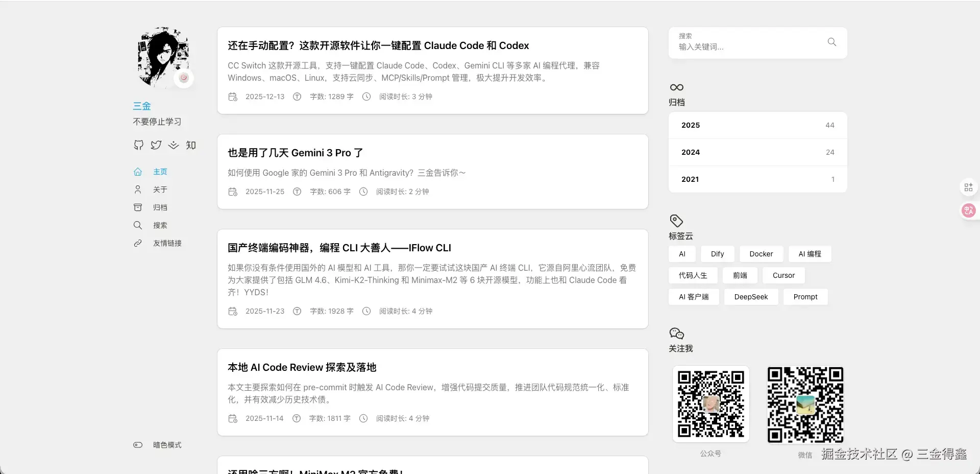Visit the Juejin social icon
The width and height of the screenshot is (980, 474).
coord(174,145)
